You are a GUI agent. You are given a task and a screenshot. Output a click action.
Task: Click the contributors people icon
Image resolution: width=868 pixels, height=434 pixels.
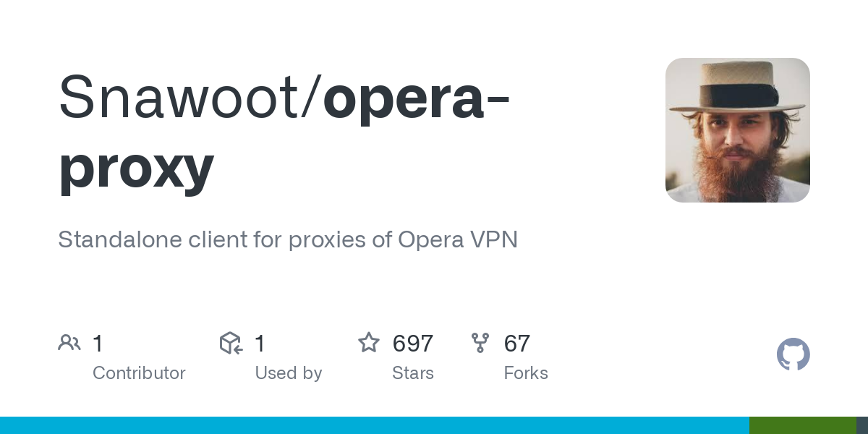tap(69, 343)
